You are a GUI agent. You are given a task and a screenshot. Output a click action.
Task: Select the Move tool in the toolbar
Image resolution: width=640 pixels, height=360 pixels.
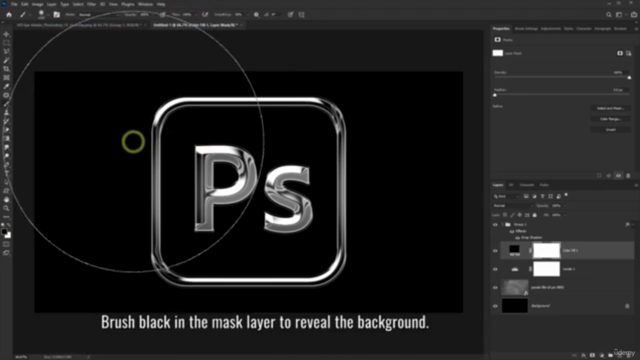(6, 34)
